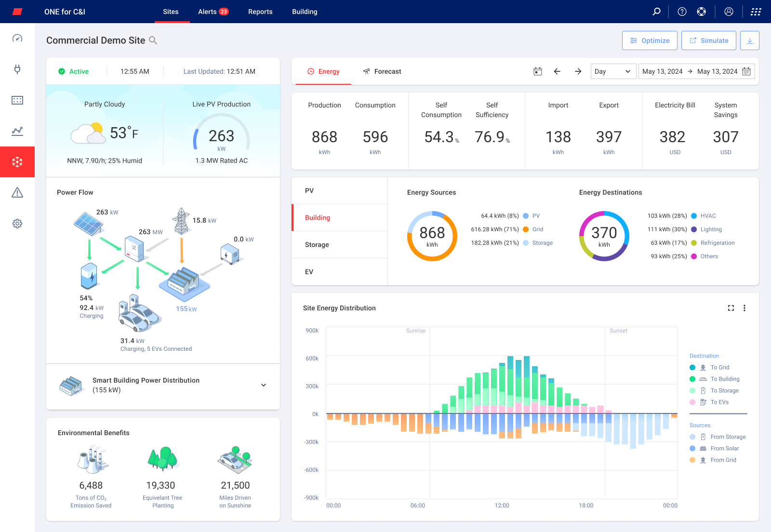Image resolution: width=771 pixels, height=532 pixels.
Task: Click the download icon button
Action: [x=749, y=40]
